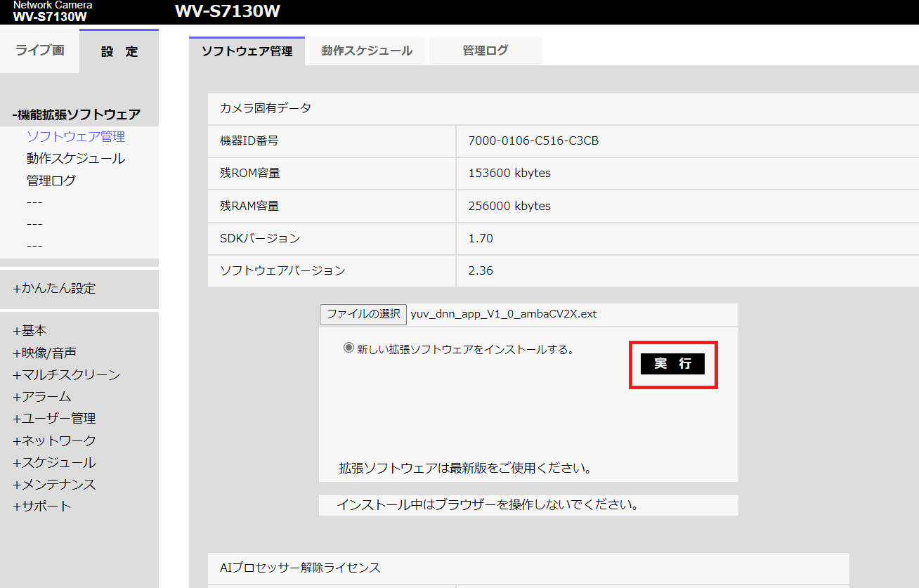The height and width of the screenshot is (588, 919).
Task: Open the 管理ログ tab
Action: tap(485, 51)
